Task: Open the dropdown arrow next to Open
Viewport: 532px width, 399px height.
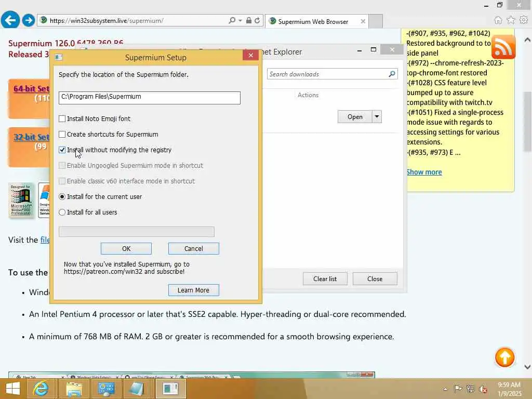Action: 377,117
